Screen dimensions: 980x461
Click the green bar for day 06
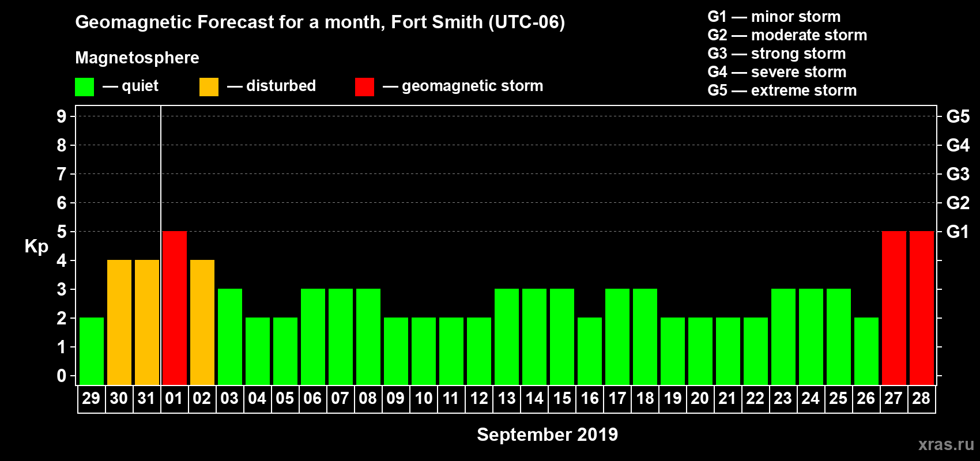[x=313, y=337]
